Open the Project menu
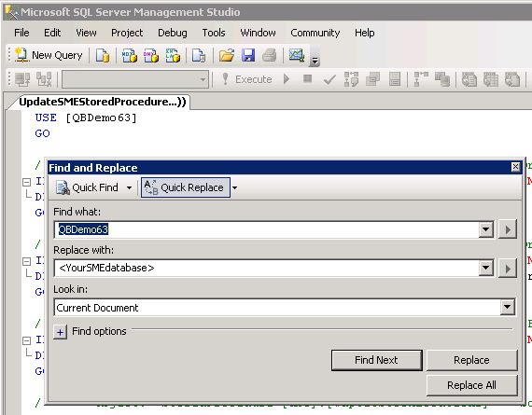Screen dimensions: 532x415 pos(127,33)
